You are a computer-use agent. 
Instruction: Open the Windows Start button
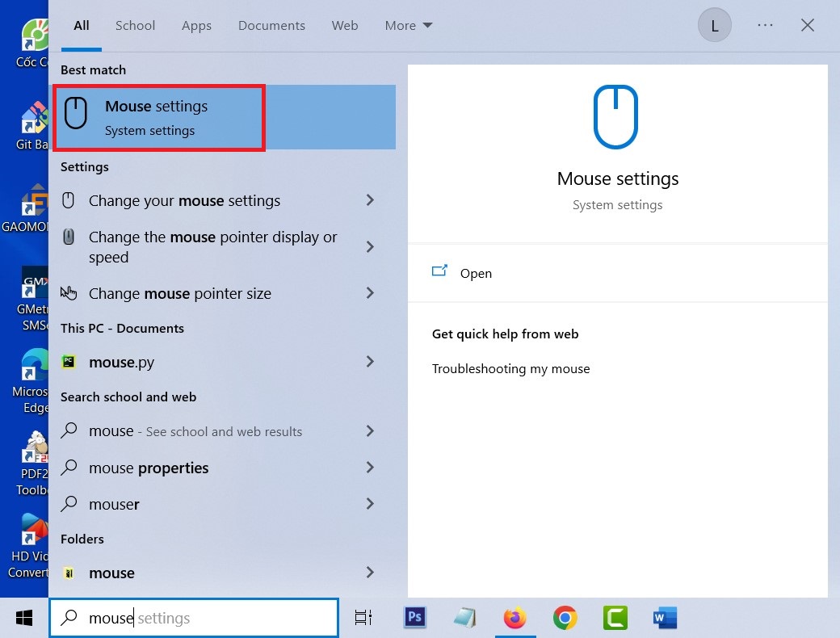coord(24,618)
